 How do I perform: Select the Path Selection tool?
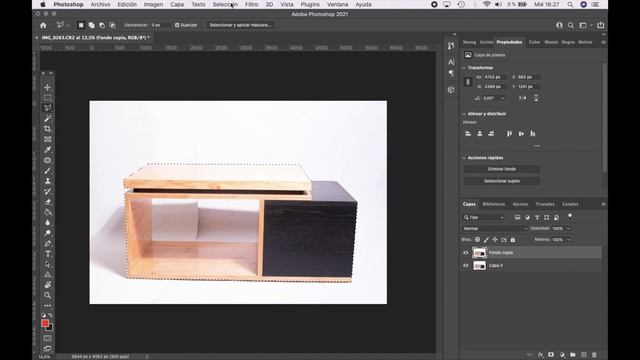[x=47, y=264]
